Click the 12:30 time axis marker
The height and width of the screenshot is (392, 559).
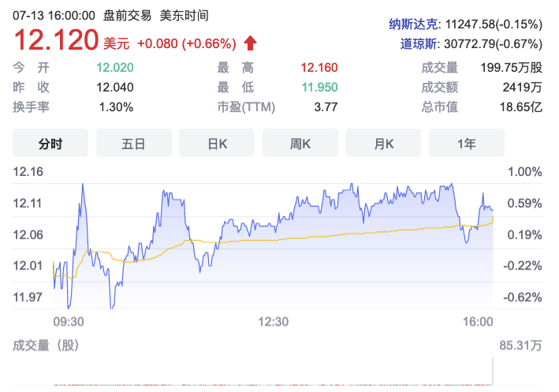pyautogui.click(x=273, y=321)
